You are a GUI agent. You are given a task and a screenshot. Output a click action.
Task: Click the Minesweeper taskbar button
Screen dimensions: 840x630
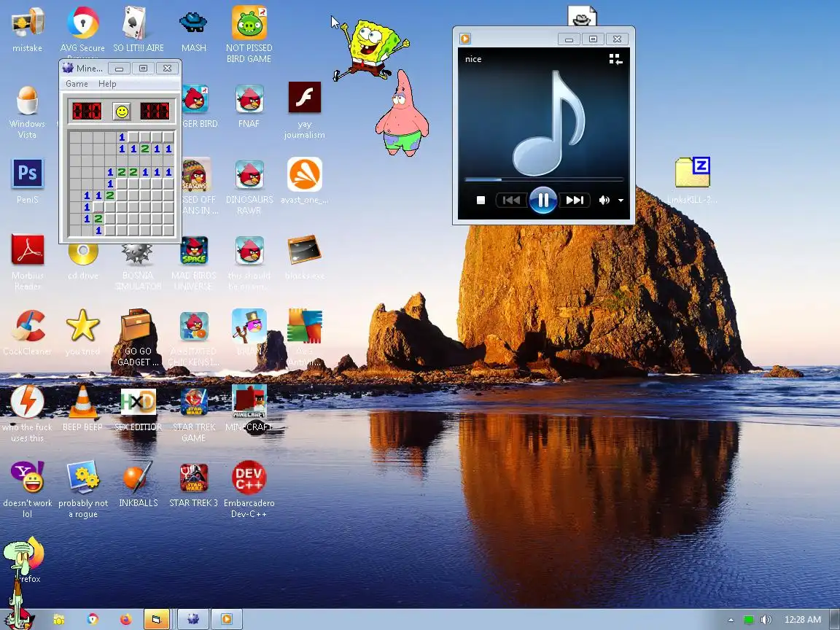[x=192, y=619]
